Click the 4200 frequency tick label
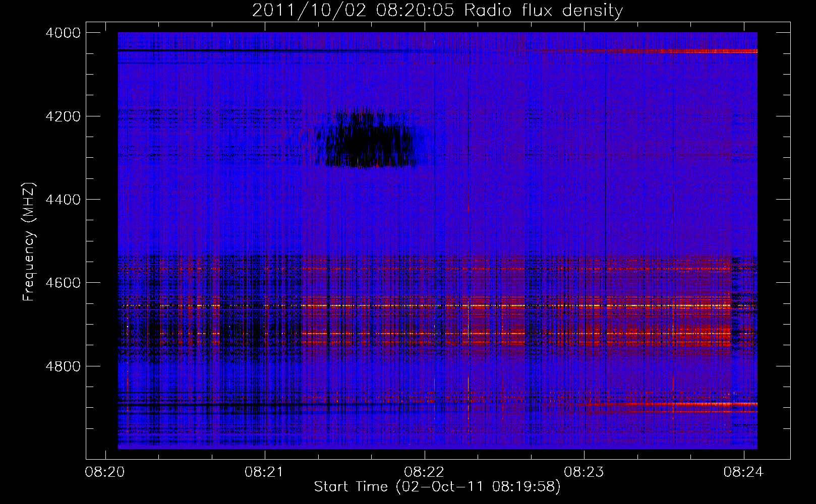Image resolution: width=816 pixels, height=504 pixels. [63, 116]
